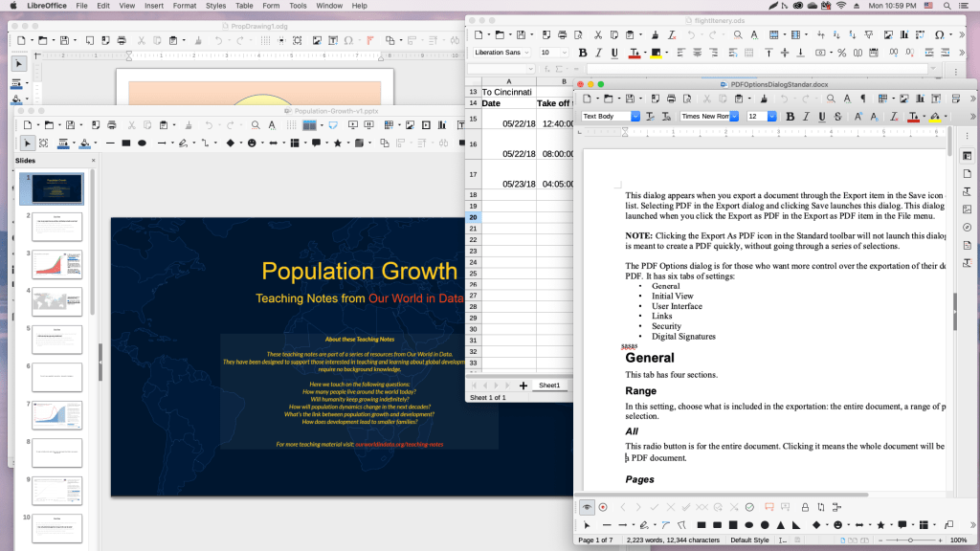
Task: Click the Italic icon in Writer toolbar
Action: (x=806, y=117)
